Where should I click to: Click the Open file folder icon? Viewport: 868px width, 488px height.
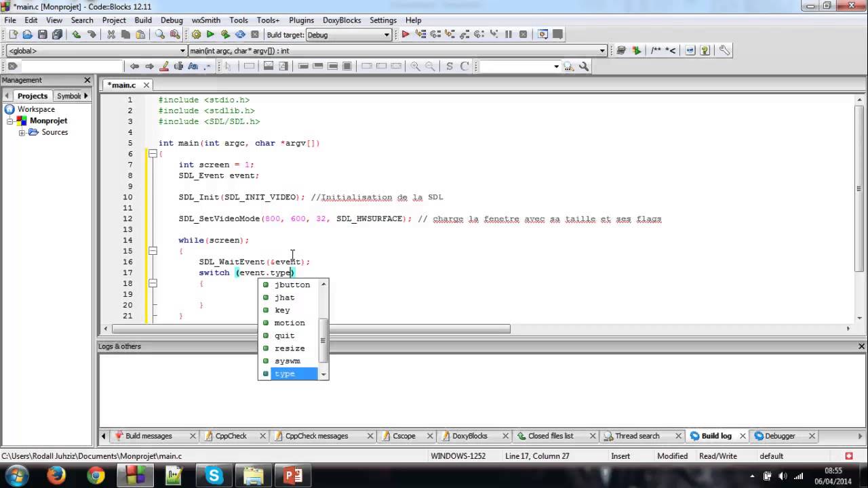pos(28,35)
